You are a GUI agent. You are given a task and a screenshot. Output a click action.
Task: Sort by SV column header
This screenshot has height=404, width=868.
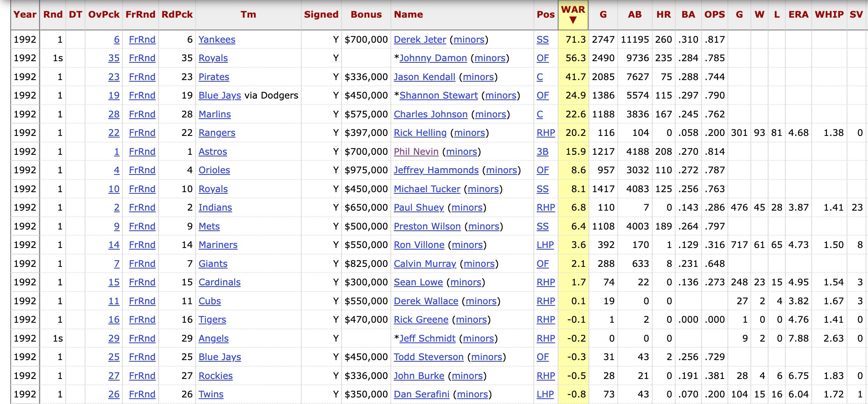coord(856,15)
